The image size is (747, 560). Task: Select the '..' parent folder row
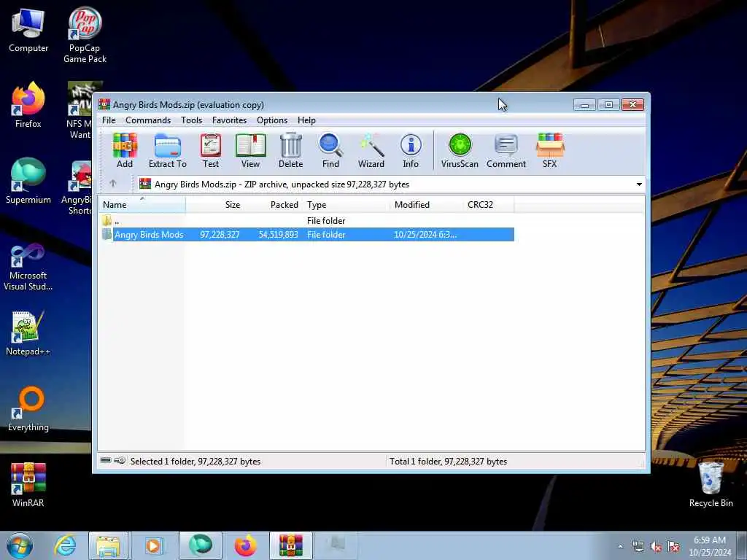(307, 220)
